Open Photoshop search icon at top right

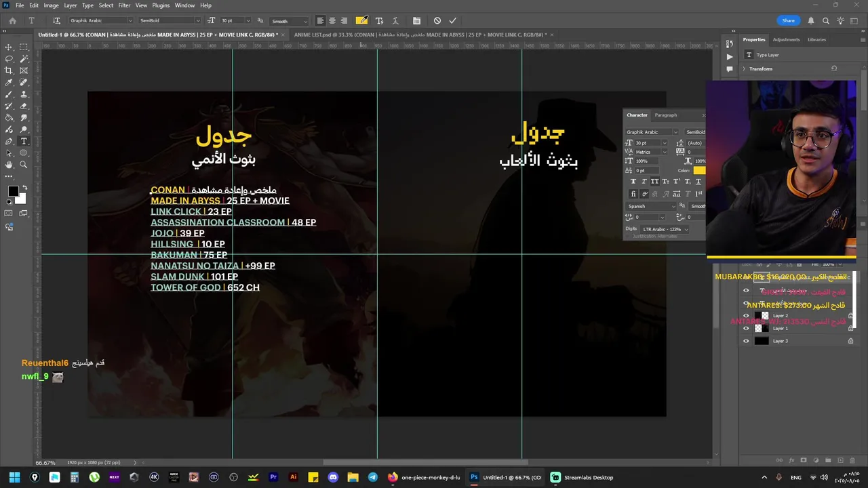click(826, 21)
